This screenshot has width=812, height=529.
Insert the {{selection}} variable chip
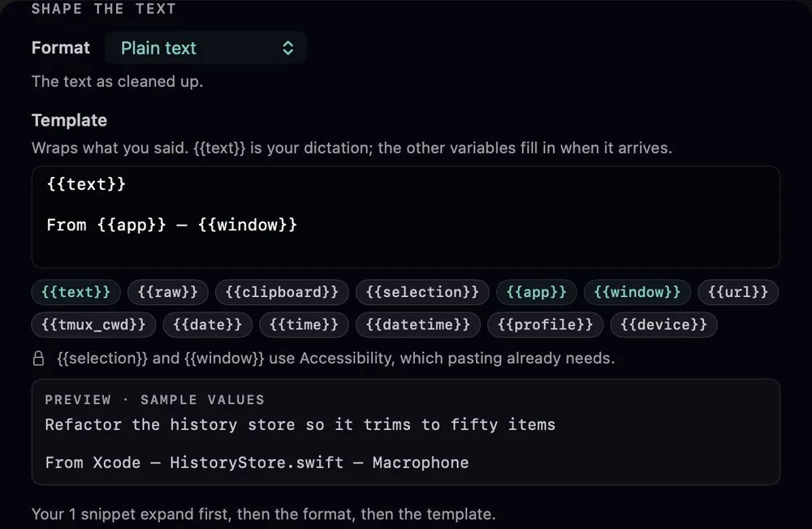422,292
